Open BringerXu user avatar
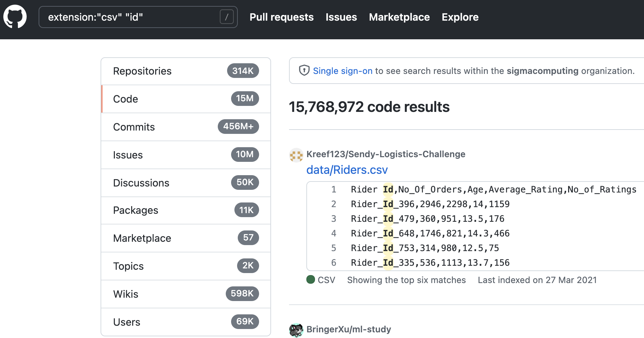The image size is (644, 338). click(x=296, y=330)
